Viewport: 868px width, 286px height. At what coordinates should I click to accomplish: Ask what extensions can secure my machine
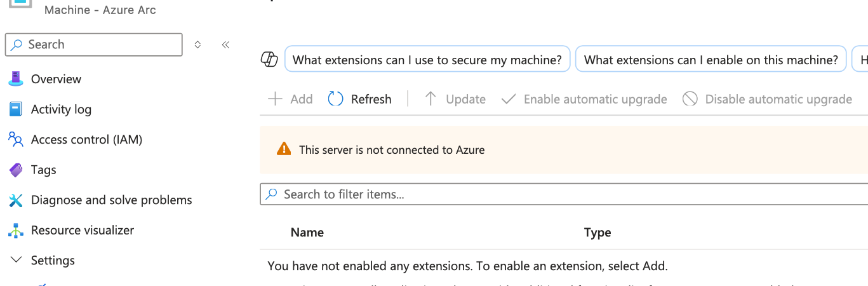coord(427,60)
